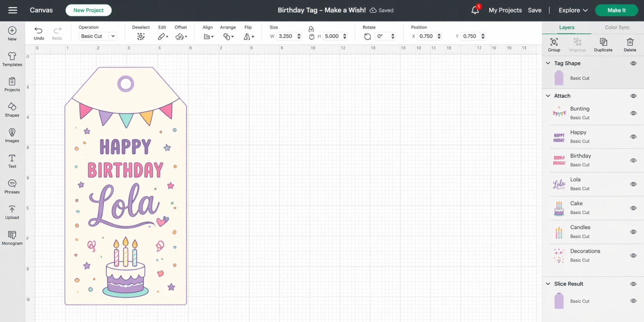The height and width of the screenshot is (322, 644).
Task: Click the Make It button
Action: tap(616, 10)
